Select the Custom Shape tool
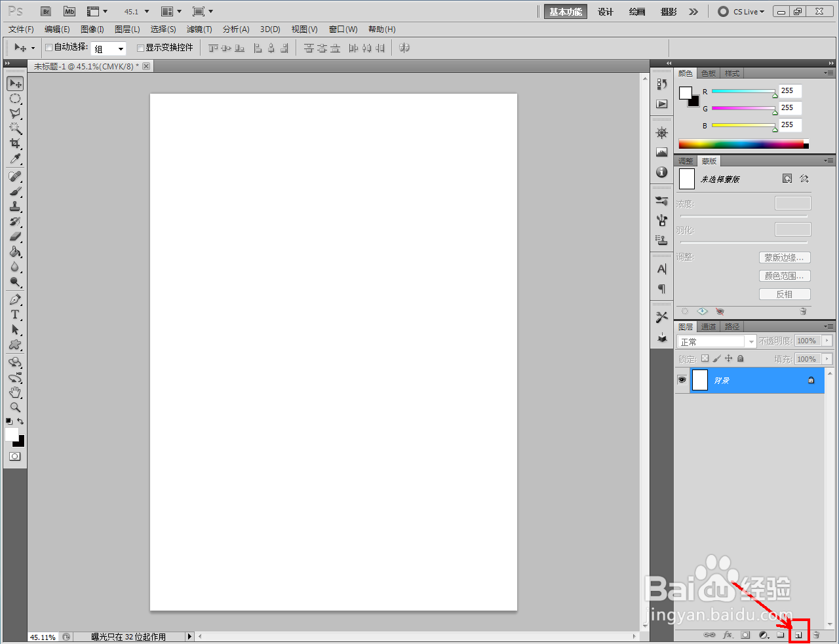The width and height of the screenshot is (839, 644). pyautogui.click(x=15, y=345)
